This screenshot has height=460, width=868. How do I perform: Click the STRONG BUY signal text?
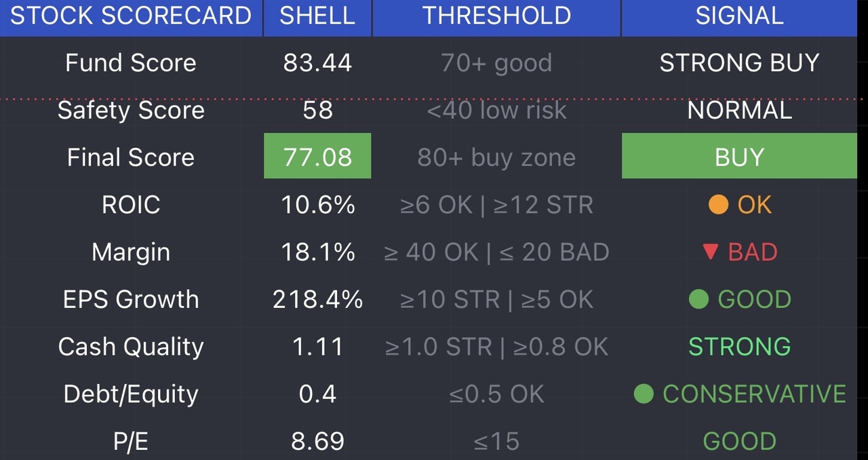pos(740,63)
